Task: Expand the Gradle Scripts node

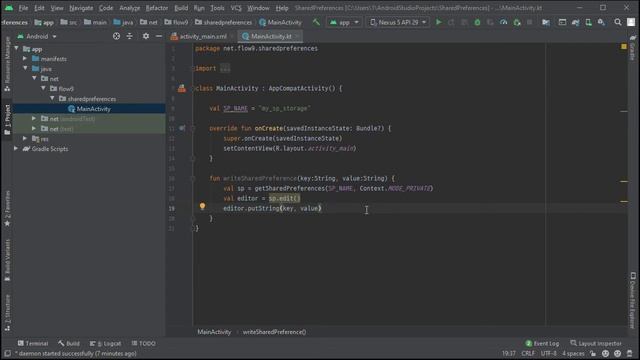Action: pos(16,149)
